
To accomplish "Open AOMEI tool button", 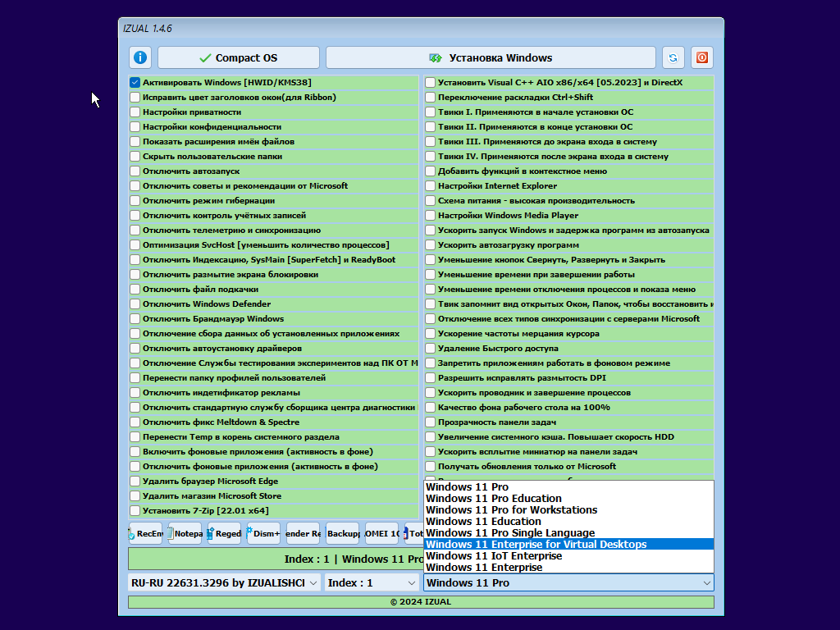I will (381, 533).
